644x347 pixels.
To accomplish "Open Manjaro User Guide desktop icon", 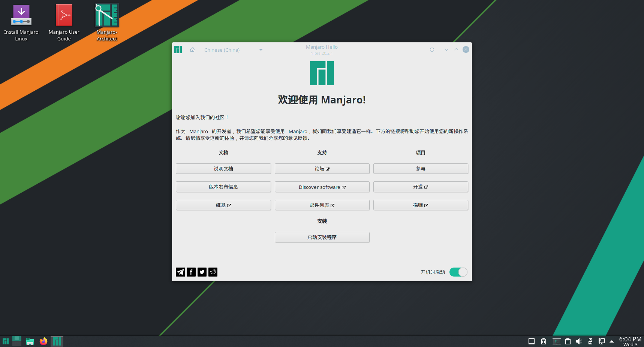I will click(64, 22).
